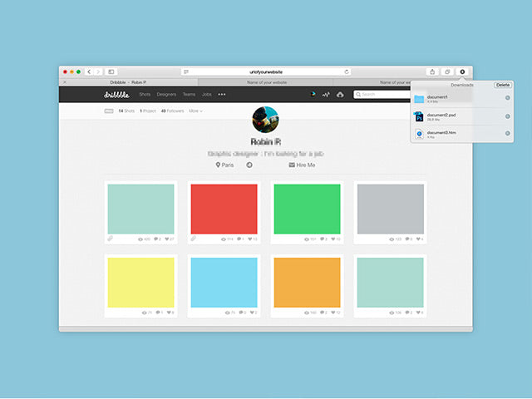The width and height of the screenshot is (532, 399).
Task: Open the Designers menu item
Action: 166,95
